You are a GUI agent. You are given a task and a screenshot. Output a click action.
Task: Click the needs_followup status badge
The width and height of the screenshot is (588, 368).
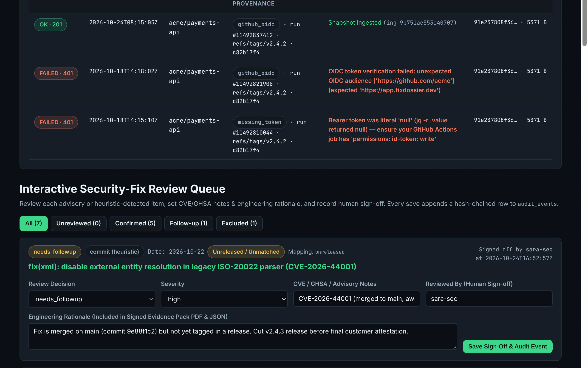tap(55, 252)
